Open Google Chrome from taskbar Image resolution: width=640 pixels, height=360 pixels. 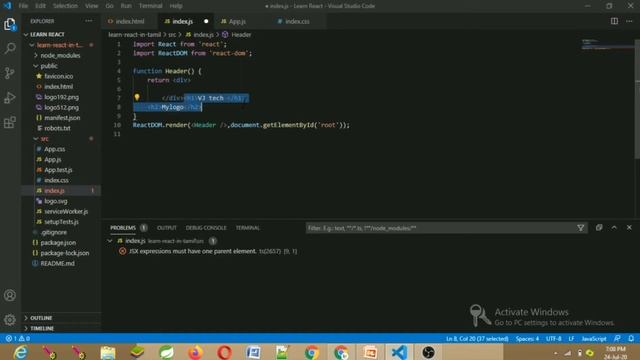312,352
